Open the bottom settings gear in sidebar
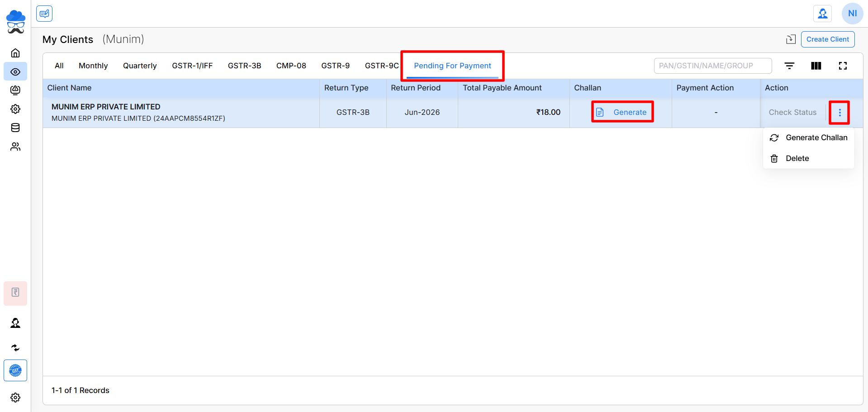The height and width of the screenshot is (412, 868). click(15, 398)
